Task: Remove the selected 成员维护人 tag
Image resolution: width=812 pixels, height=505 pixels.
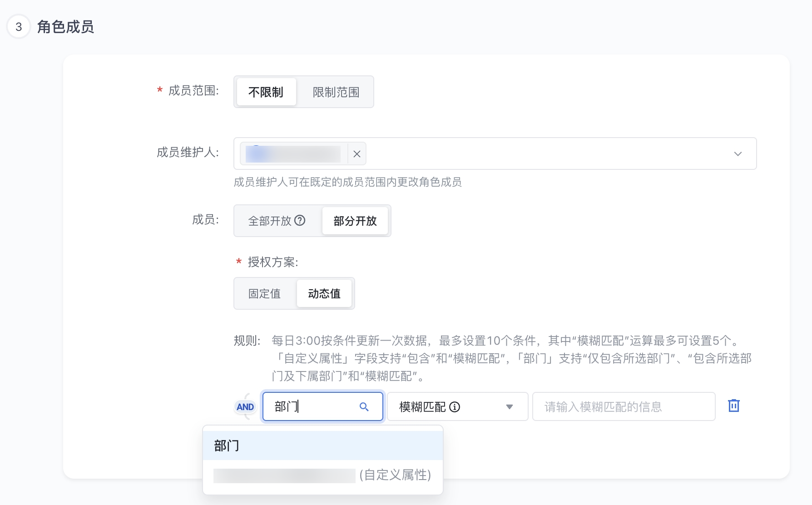Action: click(357, 154)
